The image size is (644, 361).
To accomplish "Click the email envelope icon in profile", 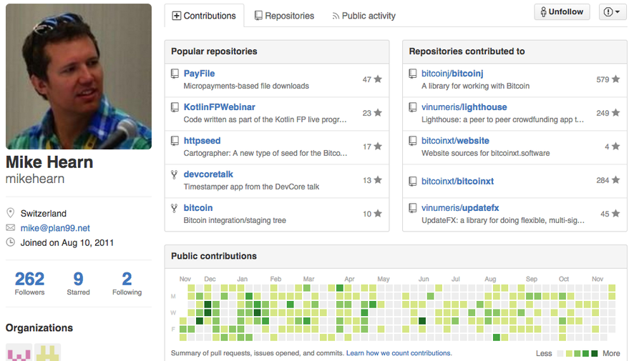I will point(11,228).
